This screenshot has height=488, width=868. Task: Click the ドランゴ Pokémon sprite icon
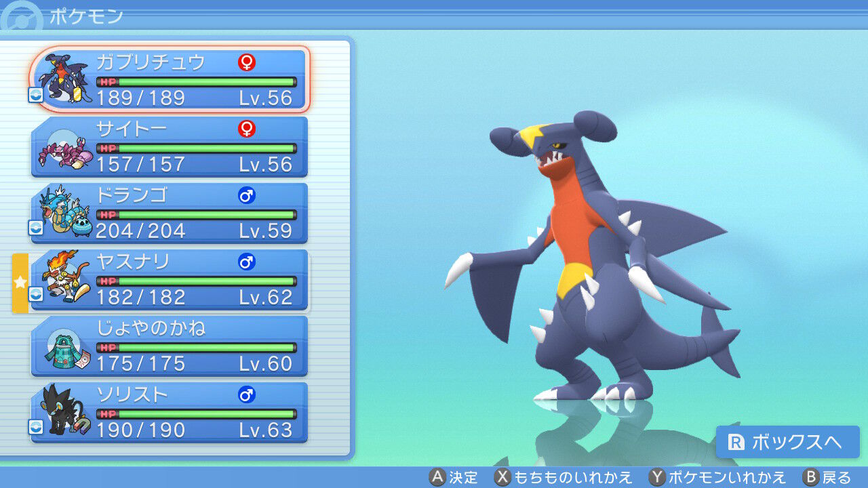(x=67, y=212)
